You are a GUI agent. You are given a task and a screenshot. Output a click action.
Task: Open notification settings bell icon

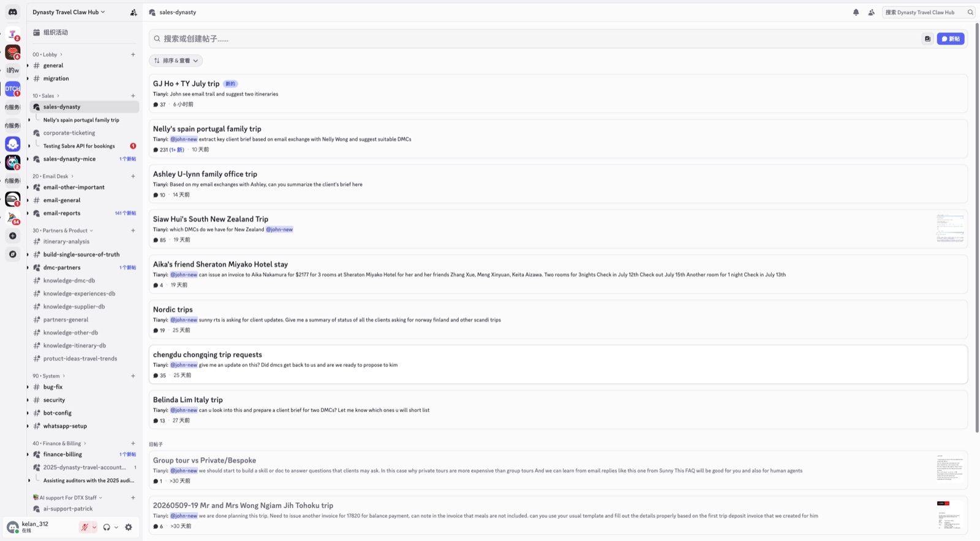point(856,12)
